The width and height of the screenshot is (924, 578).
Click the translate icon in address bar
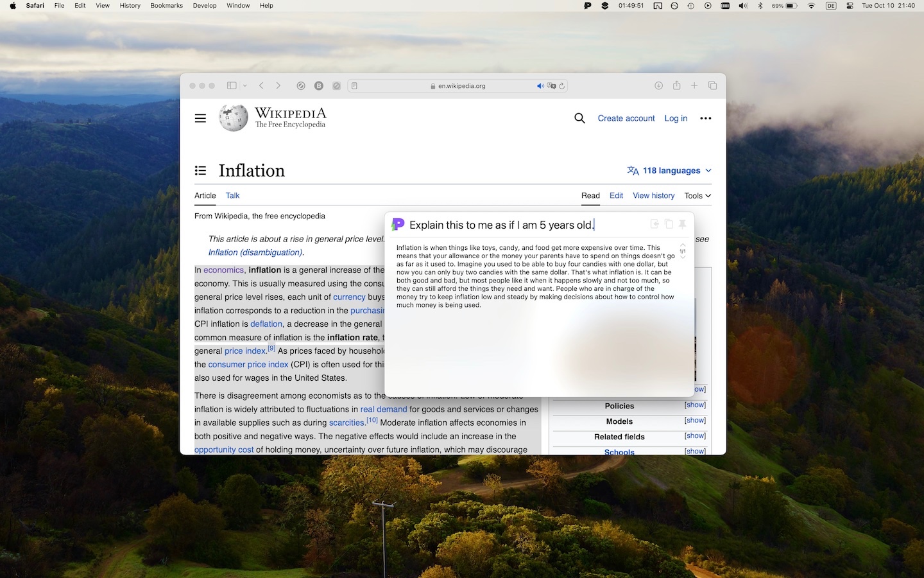pyautogui.click(x=551, y=86)
